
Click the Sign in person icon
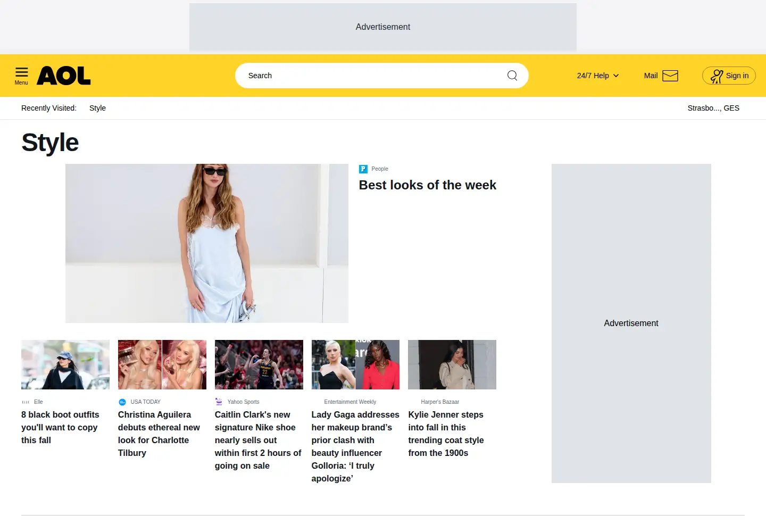717,76
